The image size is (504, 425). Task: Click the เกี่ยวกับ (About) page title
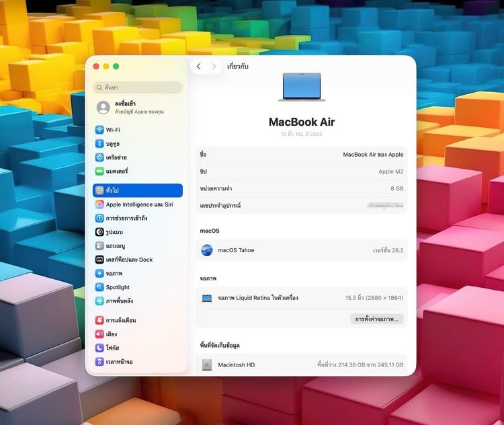(237, 67)
